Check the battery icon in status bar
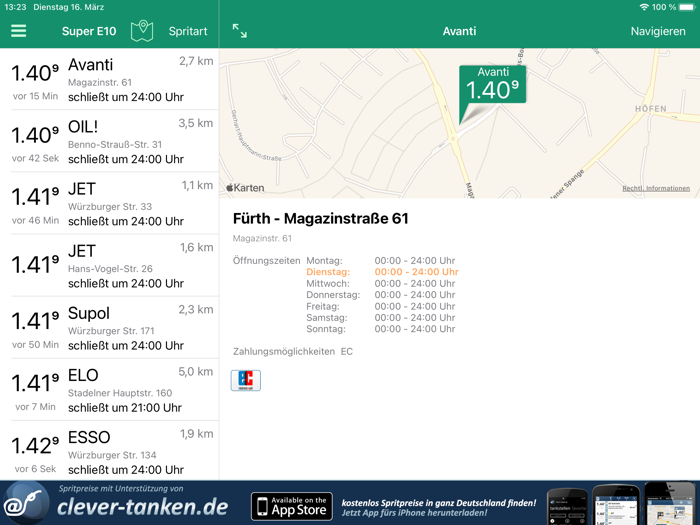This screenshot has height=525, width=700. pos(688,7)
